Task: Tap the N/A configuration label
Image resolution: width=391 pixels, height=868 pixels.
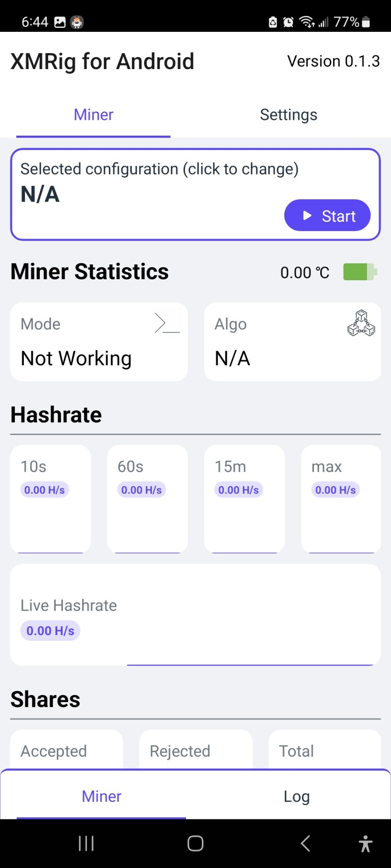Action: [x=40, y=194]
